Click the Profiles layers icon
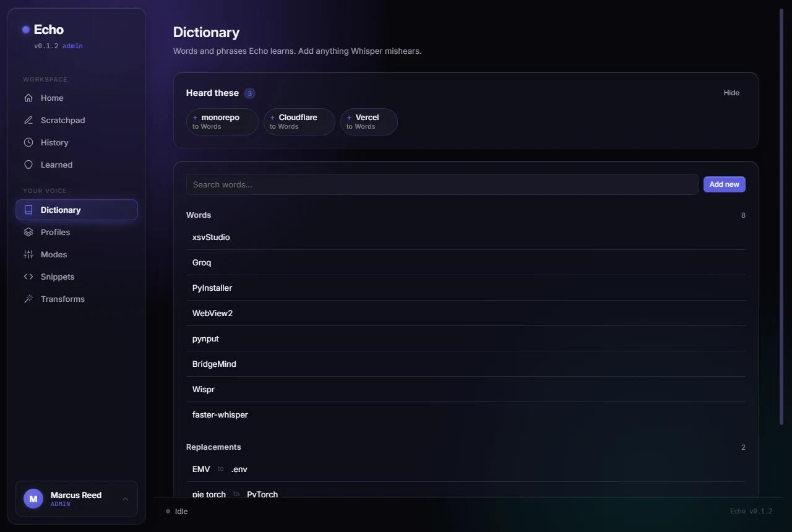The width and height of the screenshot is (792, 532). [x=28, y=232]
